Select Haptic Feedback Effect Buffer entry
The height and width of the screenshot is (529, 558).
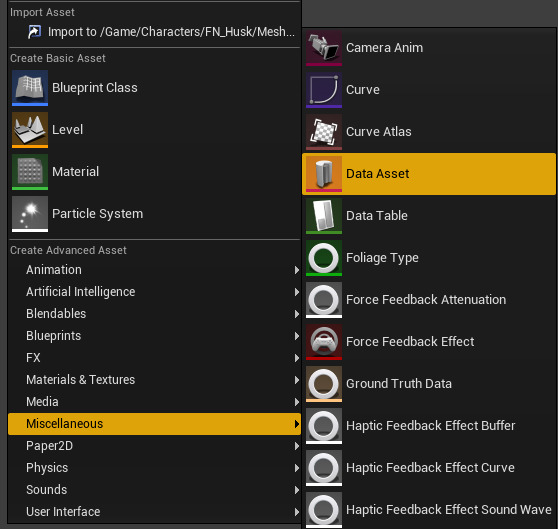pos(429,426)
